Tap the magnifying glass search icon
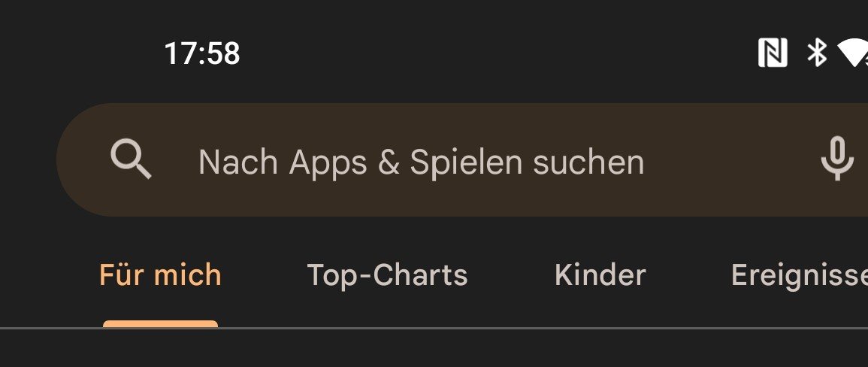This screenshot has width=868, height=367. point(131,159)
